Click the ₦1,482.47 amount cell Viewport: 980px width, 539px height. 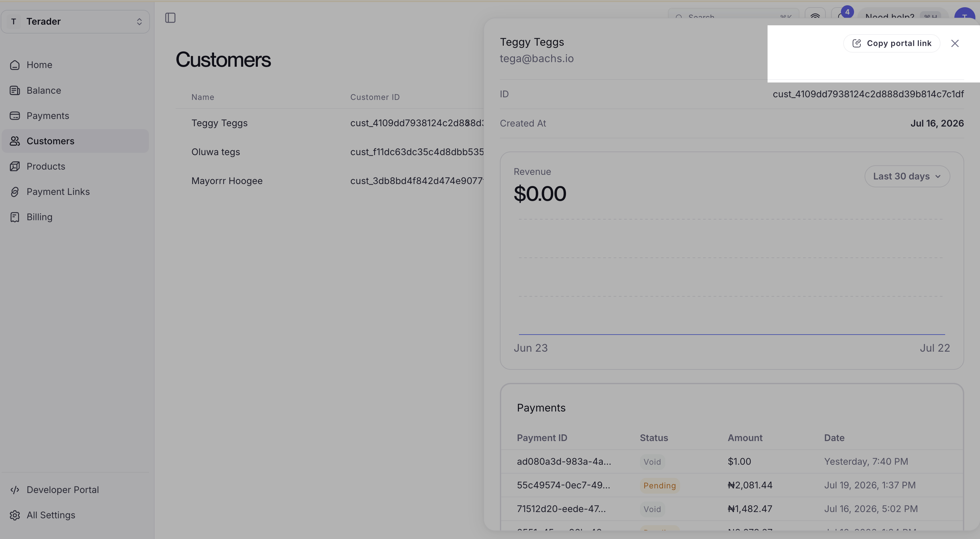[750, 508]
